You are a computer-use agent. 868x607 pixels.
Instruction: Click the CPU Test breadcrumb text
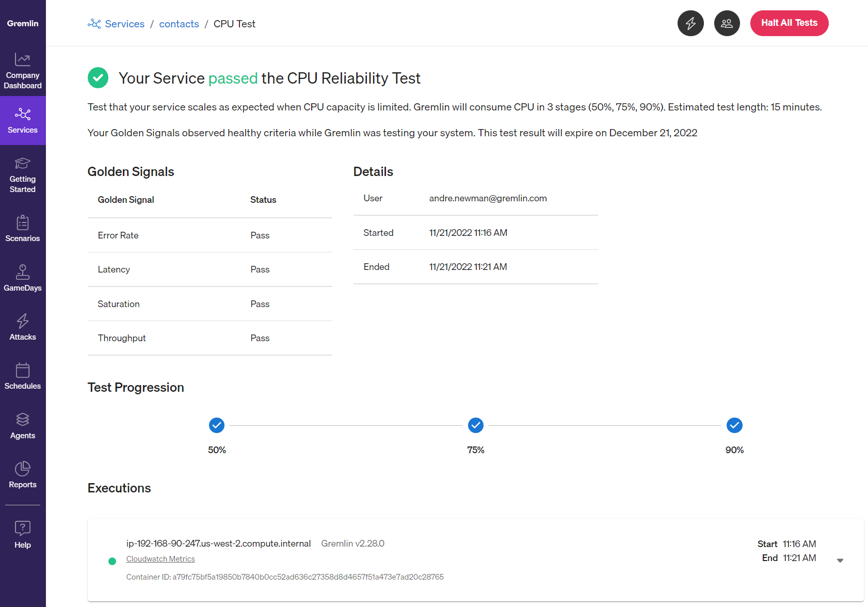pos(234,24)
